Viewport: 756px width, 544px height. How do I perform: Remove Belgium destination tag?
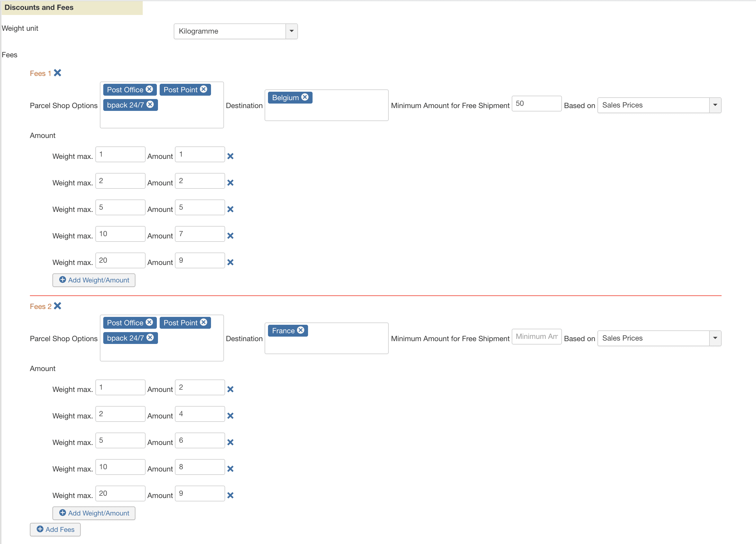click(306, 97)
